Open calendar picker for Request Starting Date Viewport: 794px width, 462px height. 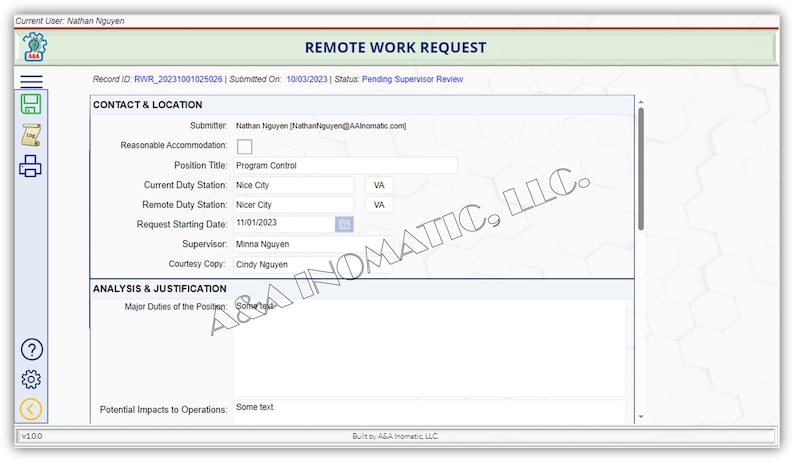[344, 224]
